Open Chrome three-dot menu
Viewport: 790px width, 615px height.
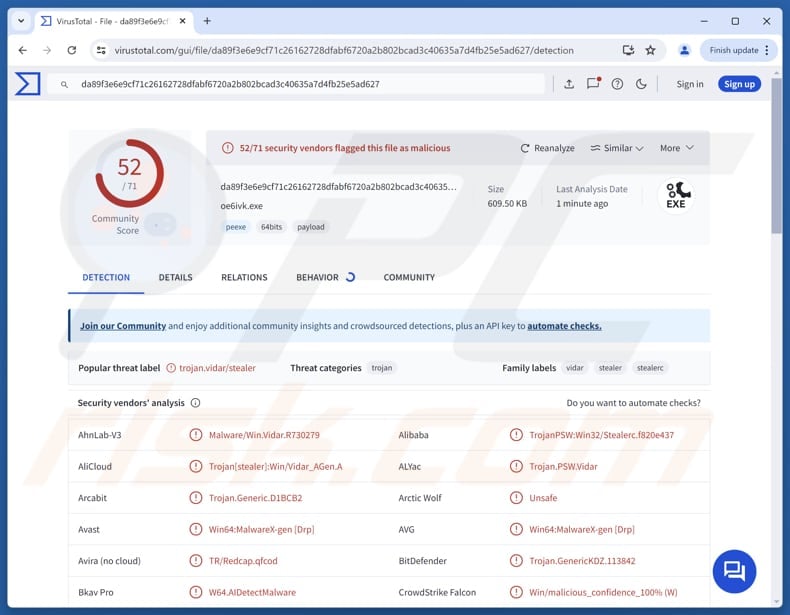coord(767,50)
